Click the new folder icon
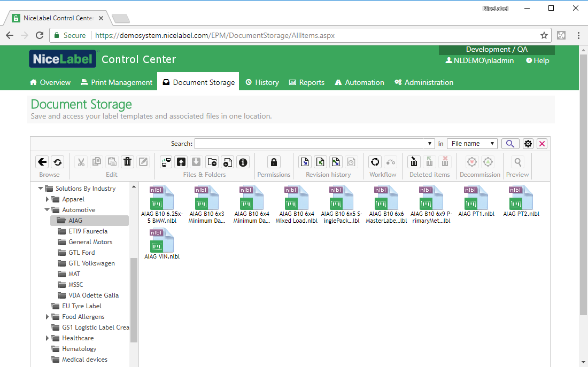Screen dimensions: 588x367 (212, 162)
